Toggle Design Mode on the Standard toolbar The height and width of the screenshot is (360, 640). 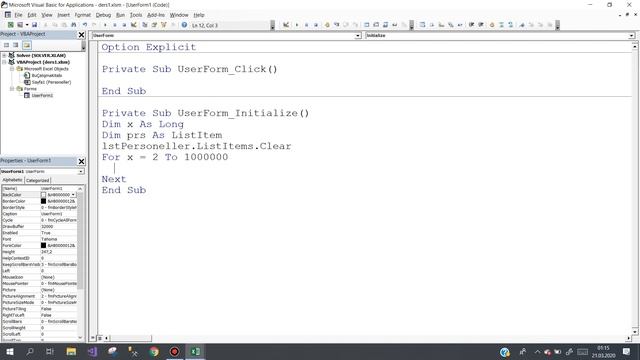(x=133, y=25)
